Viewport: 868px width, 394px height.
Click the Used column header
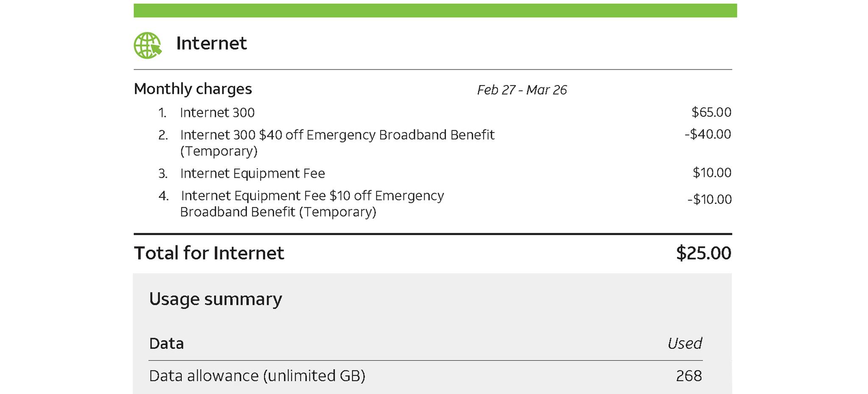[684, 344]
